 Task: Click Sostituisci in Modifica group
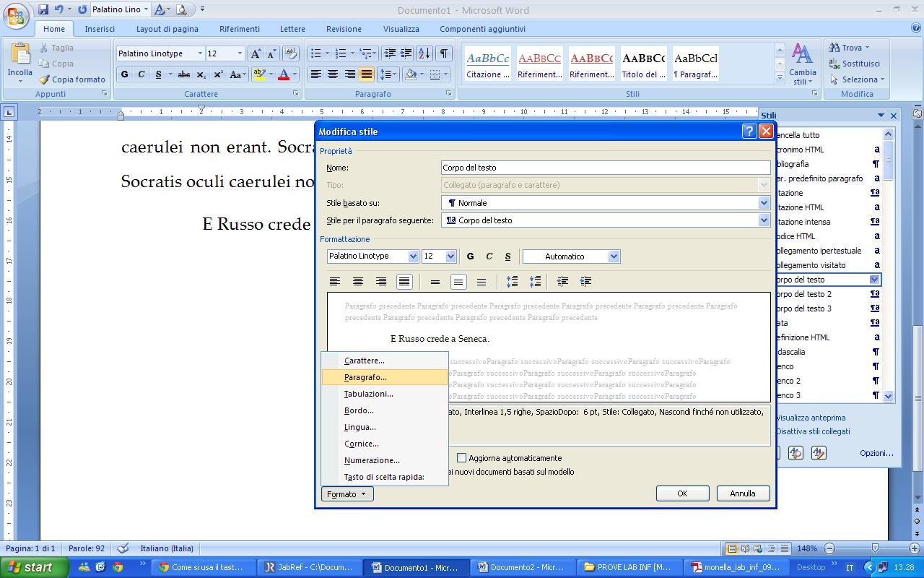tap(855, 64)
